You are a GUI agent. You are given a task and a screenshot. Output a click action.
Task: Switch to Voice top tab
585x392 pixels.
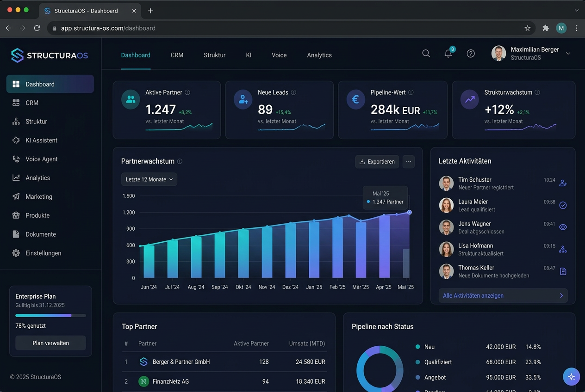tap(279, 55)
